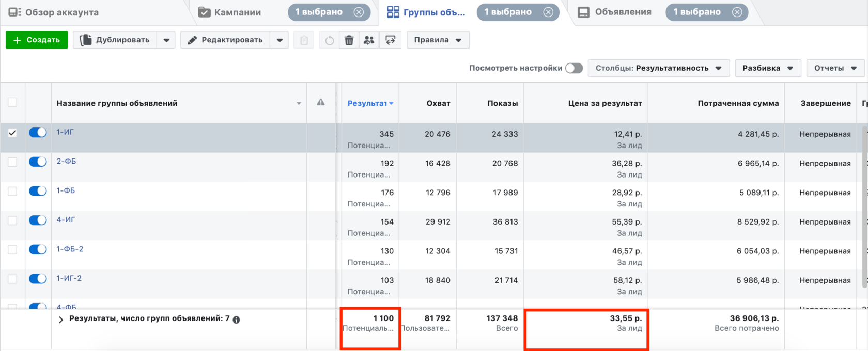Click the 345 results value for 1-ИГ
This screenshot has height=351, width=868.
pyautogui.click(x=386, y=134)
